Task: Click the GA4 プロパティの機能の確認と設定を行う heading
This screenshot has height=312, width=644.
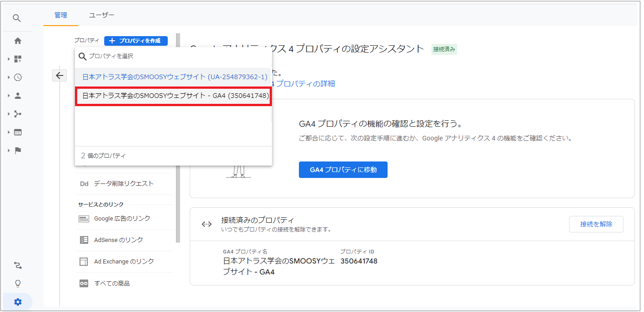Action: point(380,124)
